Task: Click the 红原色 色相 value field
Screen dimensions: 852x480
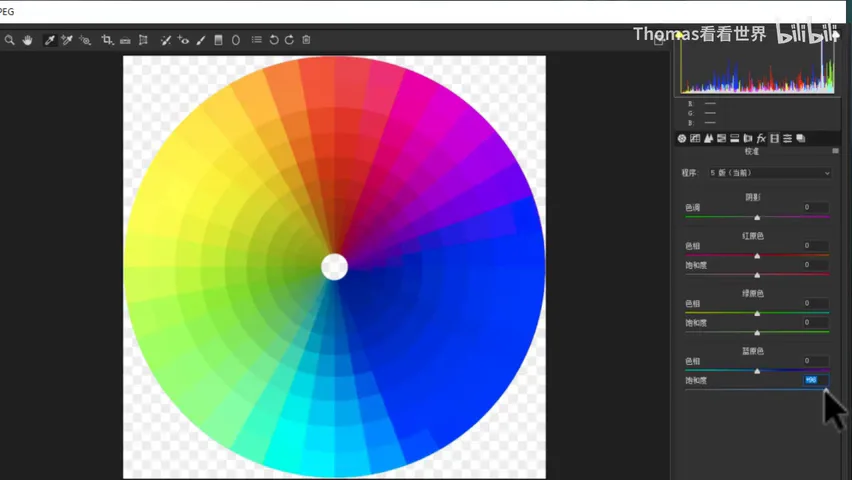Action: pyautogui.click(x=816, y=246)
